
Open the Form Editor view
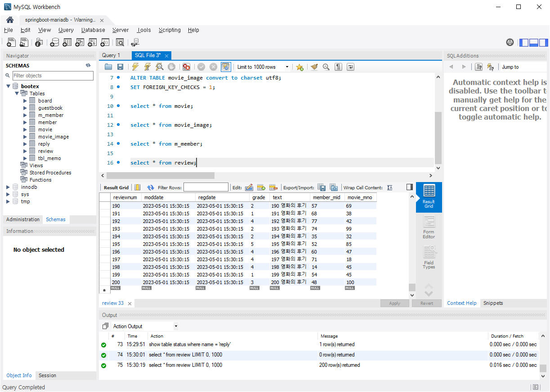(x=429, y=227)
